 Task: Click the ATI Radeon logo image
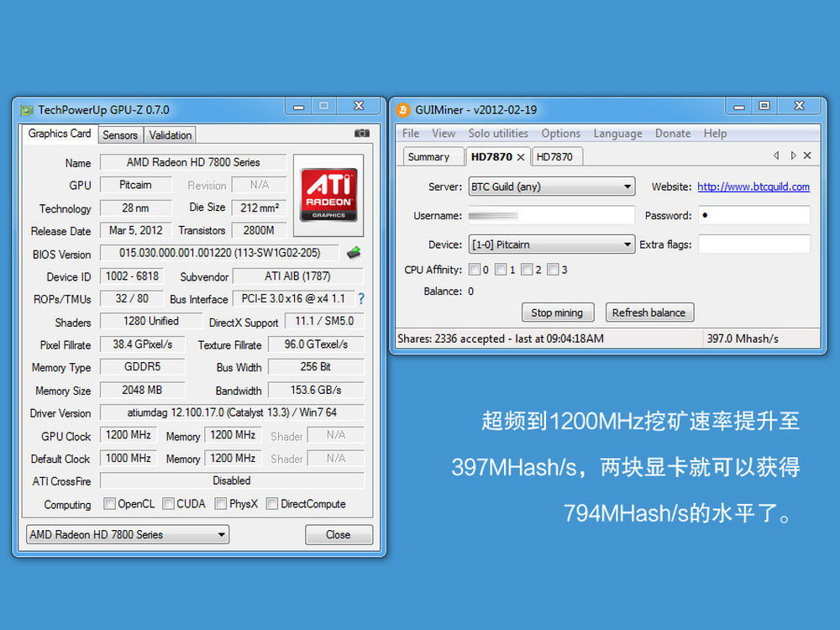point(329,195)
